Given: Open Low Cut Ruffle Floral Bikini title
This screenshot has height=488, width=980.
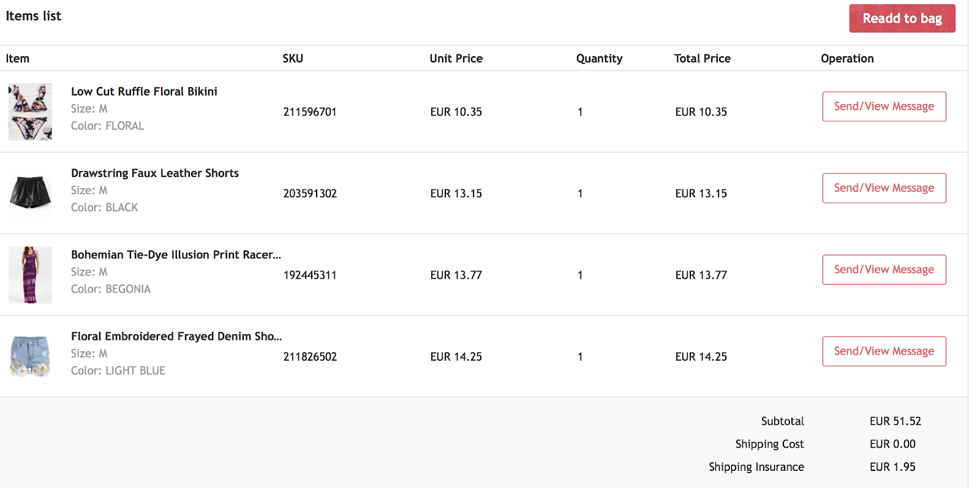Looking at the screenshot, I should [x=144, y=91].
